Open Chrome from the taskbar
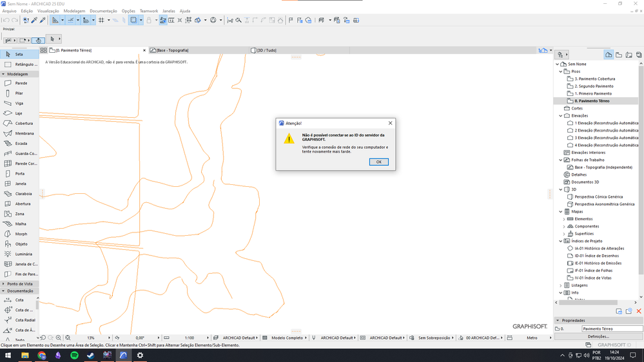Viewport: 644px width, 362px height. [x=41, y=356]
